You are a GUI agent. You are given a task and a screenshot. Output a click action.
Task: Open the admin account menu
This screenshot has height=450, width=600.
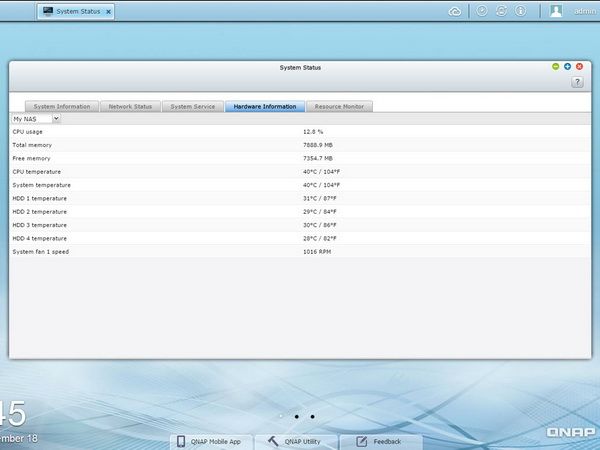585,11
